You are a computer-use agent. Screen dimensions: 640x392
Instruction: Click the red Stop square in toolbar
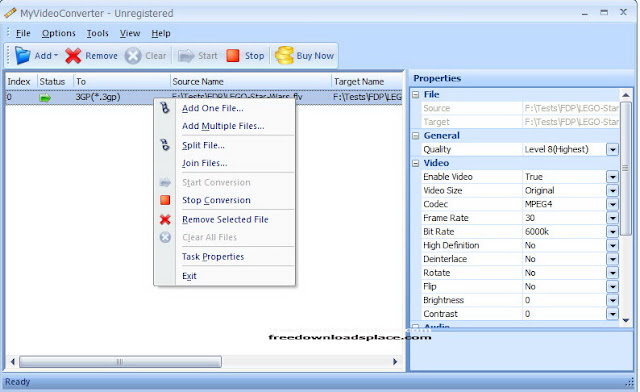pyautogui.click(x=233, y=56)
